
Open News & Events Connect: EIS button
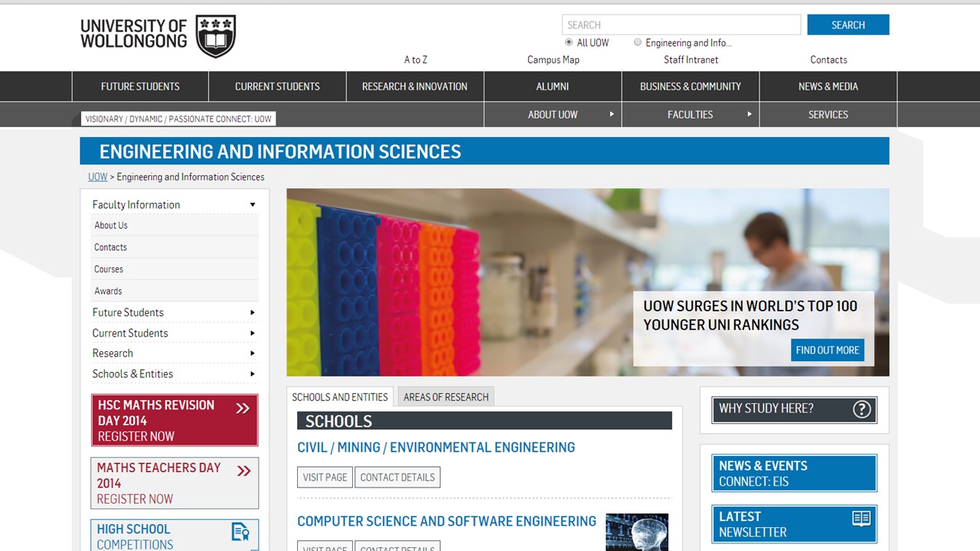click(794, 473)
